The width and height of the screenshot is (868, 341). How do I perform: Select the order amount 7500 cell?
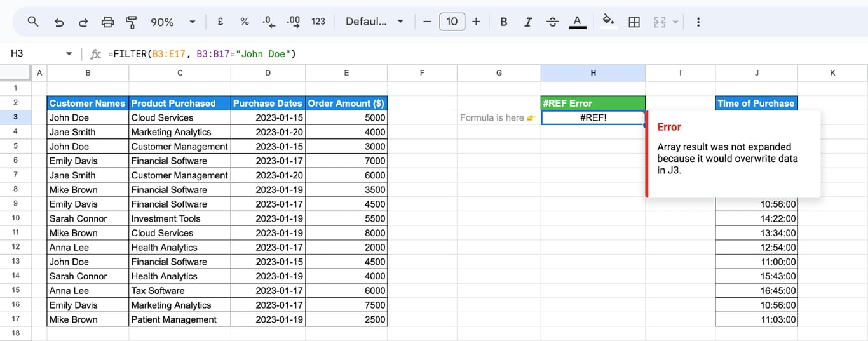point(346,305)
